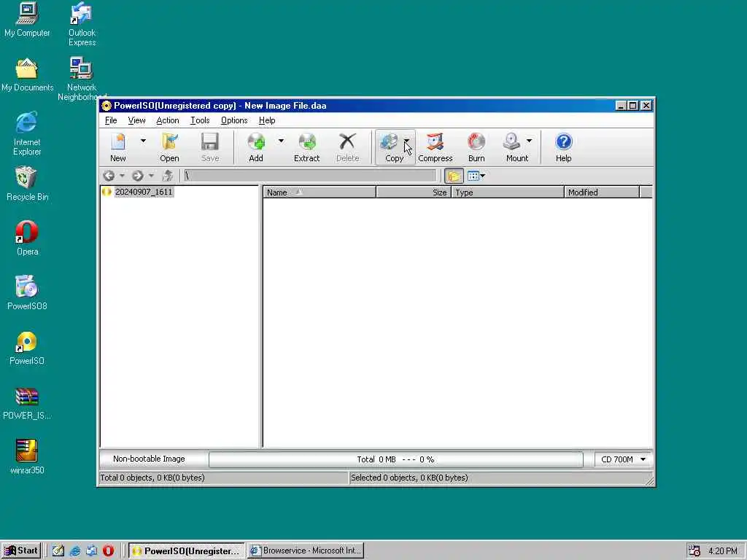Click the Compress toolbar icon
Image resolution: width=747 pixels, height=560 pixels.
(x=435, y=147)
